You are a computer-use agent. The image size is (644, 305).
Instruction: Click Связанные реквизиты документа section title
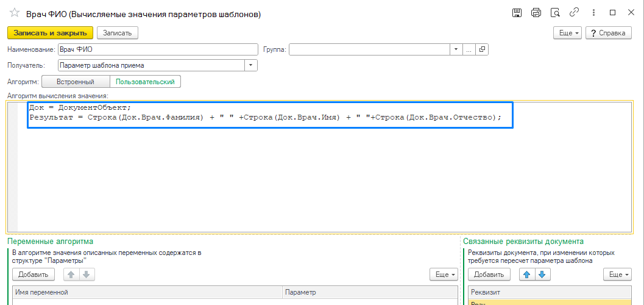[x=523, y=242]
